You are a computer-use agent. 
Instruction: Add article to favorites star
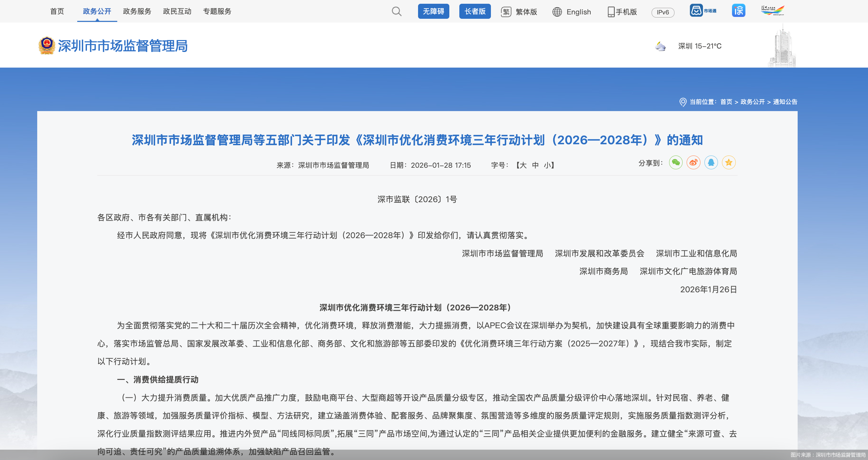click(729, 162)
